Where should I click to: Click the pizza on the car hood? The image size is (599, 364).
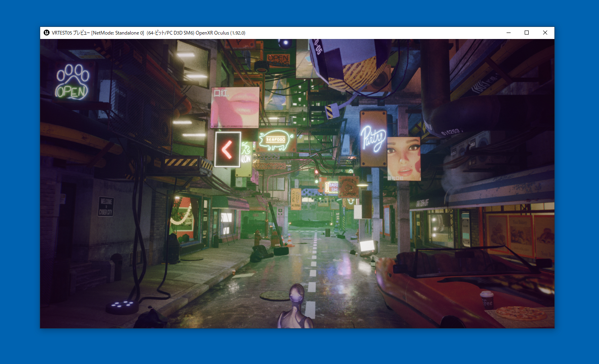pyautogui.click(x=521, y=313)
